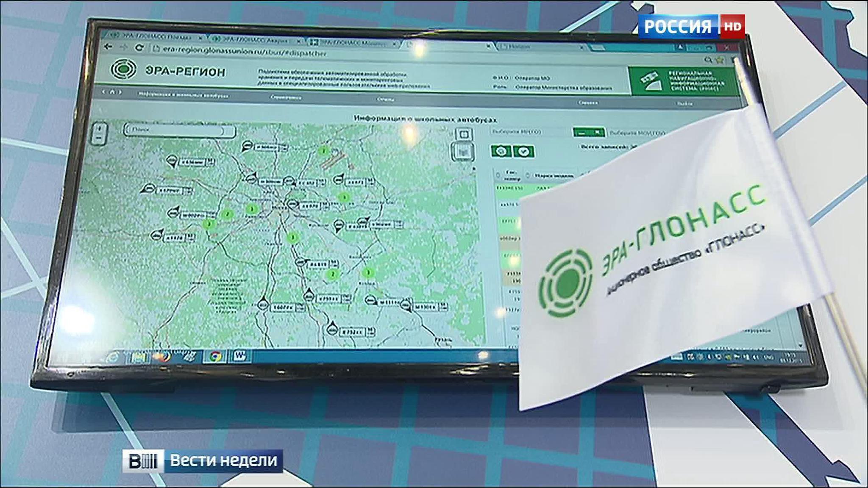Zoom in the map with plus button
This screenshot has width=868, height=488.
point(100,128)
